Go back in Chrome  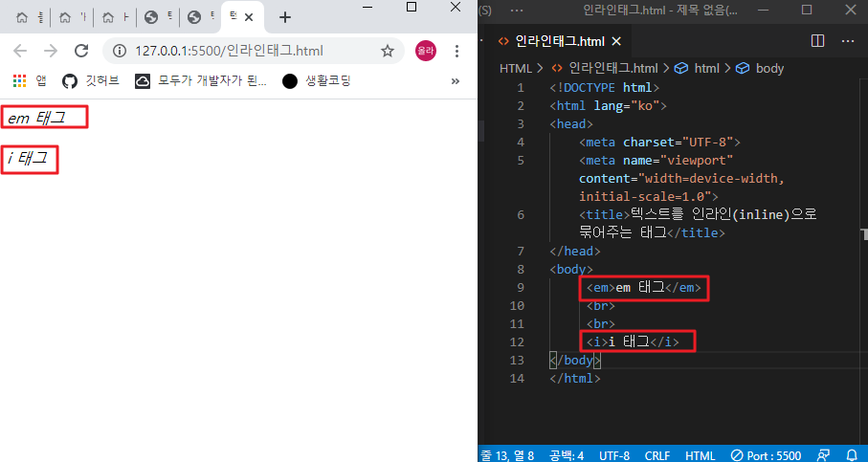[20, 51]
